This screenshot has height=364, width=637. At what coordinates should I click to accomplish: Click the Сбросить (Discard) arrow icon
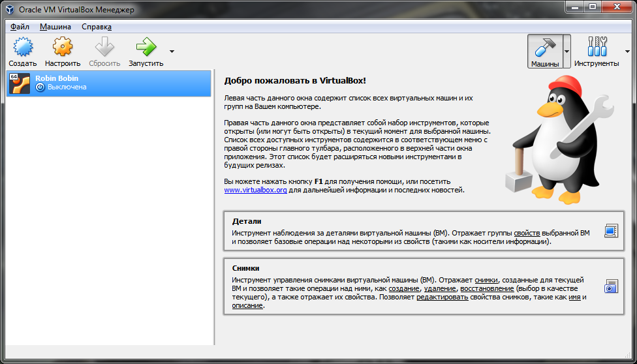pyautogui.click(x=105, y=46)
